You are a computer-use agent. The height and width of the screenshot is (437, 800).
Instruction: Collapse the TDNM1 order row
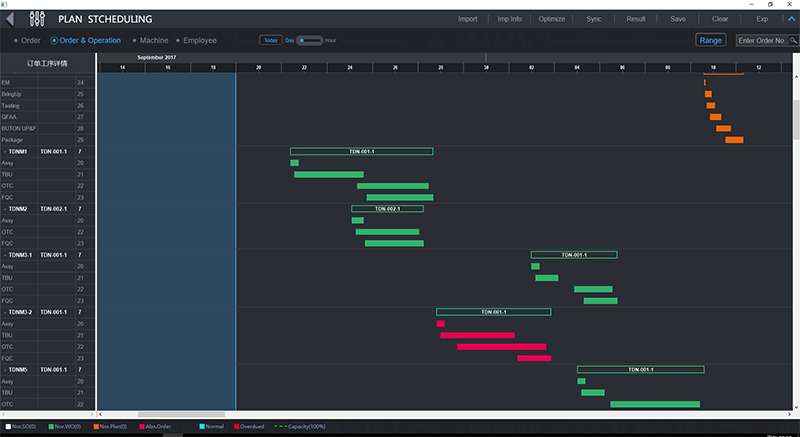coord(5,152)
